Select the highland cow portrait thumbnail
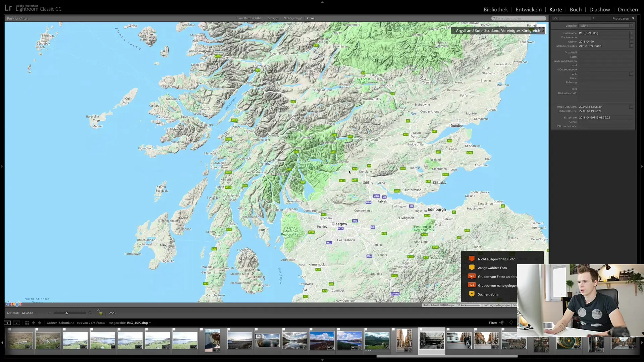Image resolution: width=644 pixels, height=362 pixels. click(x=212, y=340)
